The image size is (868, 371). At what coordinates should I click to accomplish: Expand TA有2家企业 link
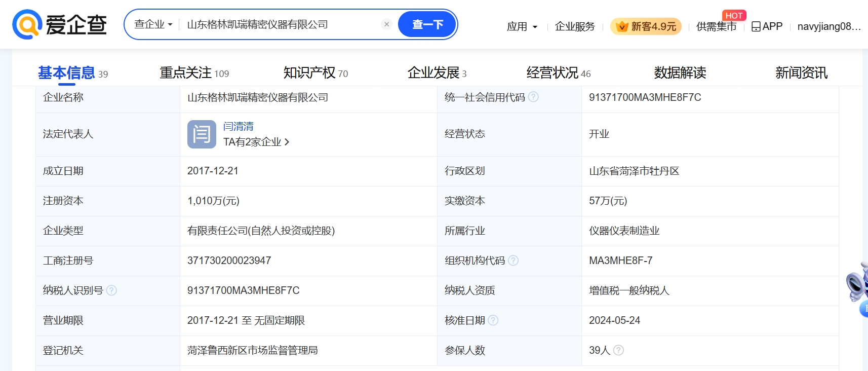(x=256, y=142)
